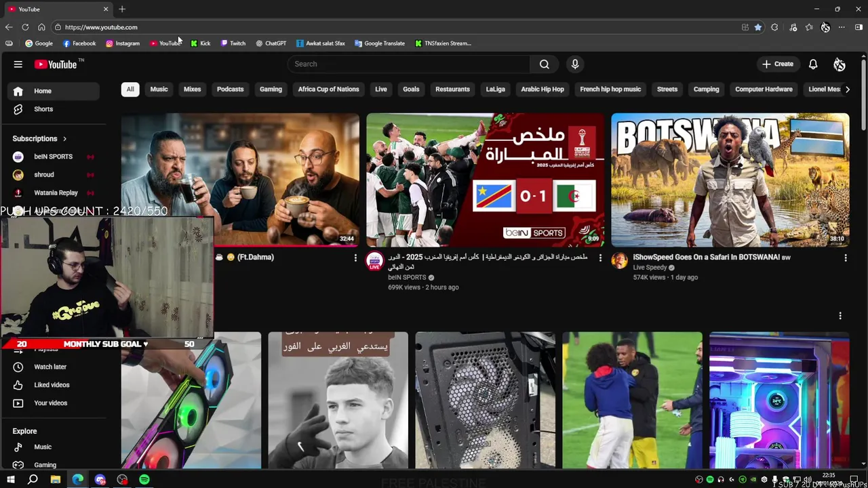
Task: Activate voice search microphone
Action: click(x=575, y=64)
